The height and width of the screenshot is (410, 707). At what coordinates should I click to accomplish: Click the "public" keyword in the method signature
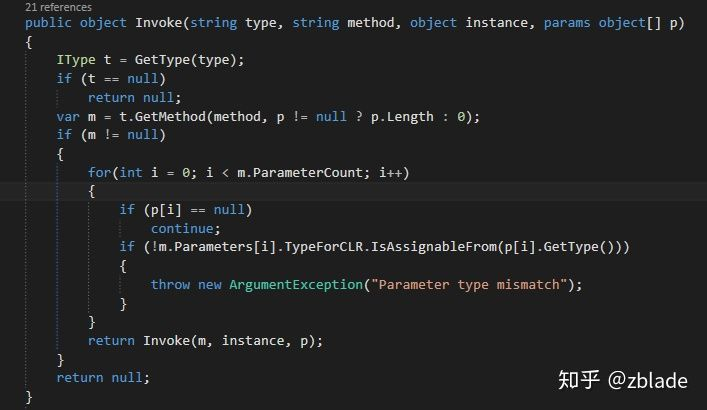pyautogui.click(x=48, y=23)
